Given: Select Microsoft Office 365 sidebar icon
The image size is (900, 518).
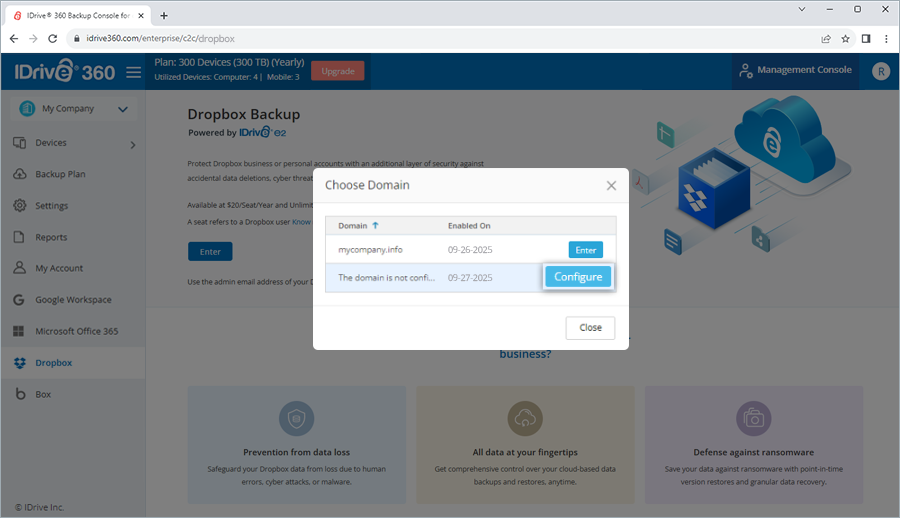Looking at the screenshot, I should pyautogui.click(x=19, y=331).
